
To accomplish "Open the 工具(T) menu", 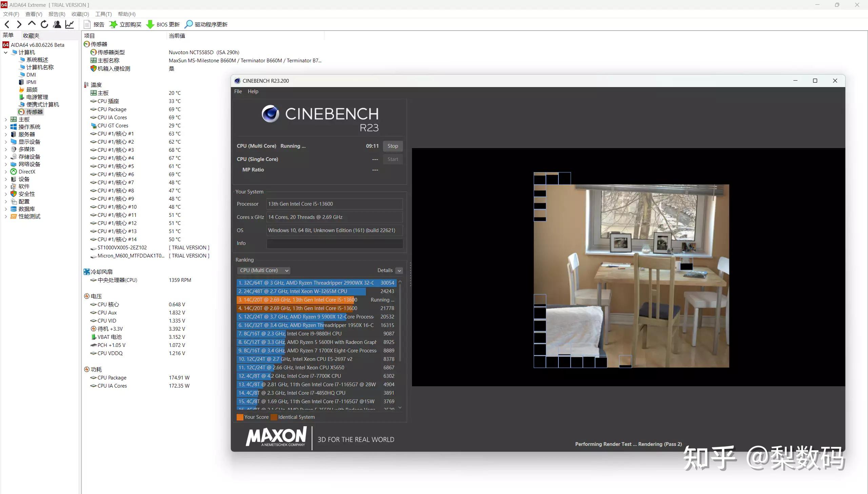I will click(103, 14).
